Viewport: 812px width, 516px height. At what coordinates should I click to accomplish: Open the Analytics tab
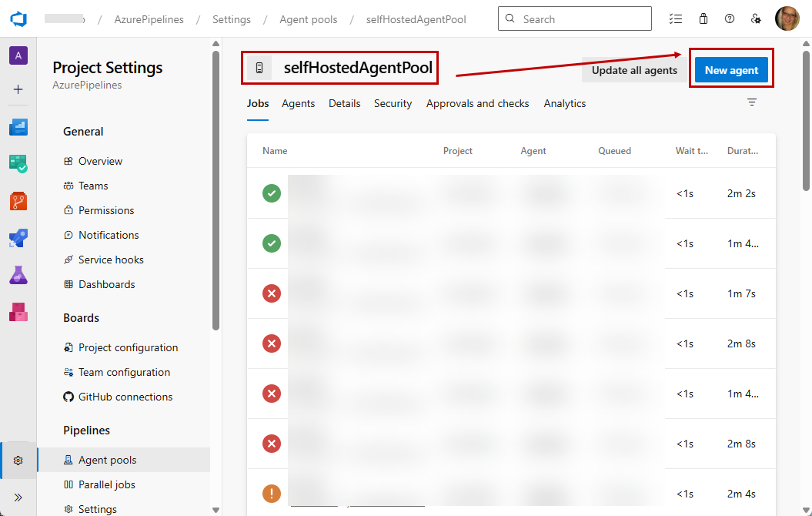coord(564,104)
